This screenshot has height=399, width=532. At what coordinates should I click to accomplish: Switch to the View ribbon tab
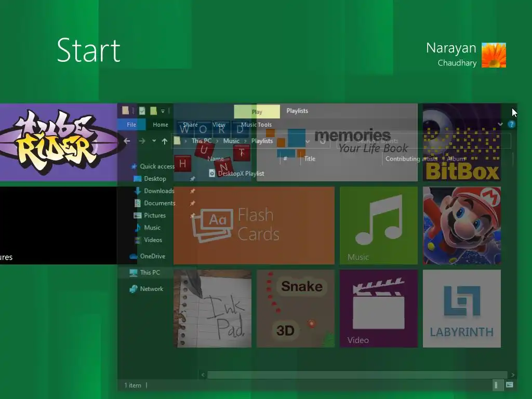[x=219, y=125]
